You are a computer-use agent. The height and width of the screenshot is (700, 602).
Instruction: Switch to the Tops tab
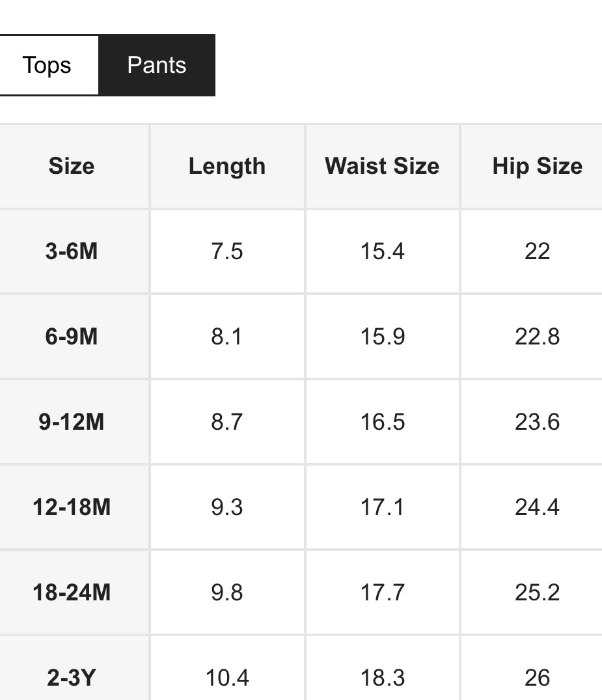tap(47, 65)
